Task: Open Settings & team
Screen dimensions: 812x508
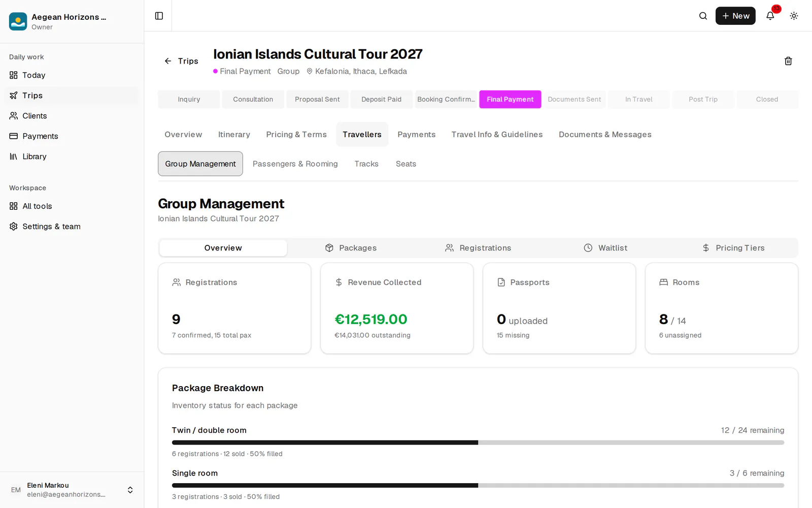Action: click(x=72, y=227)
